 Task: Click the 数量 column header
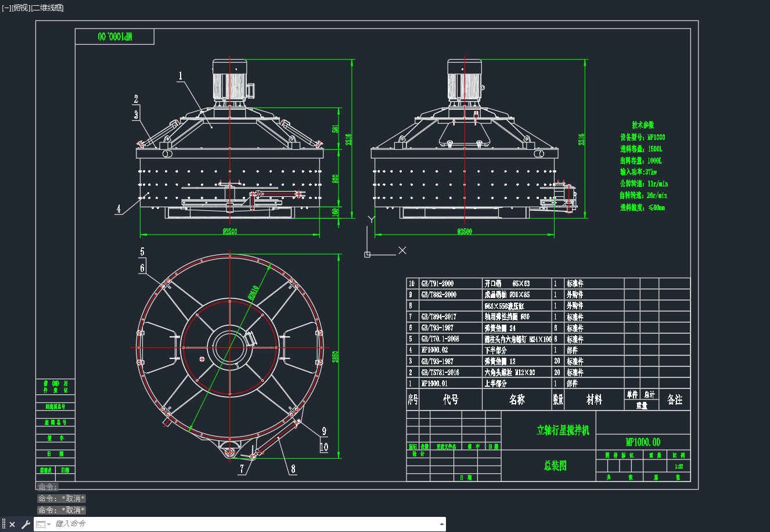click(x=558, y=400)
